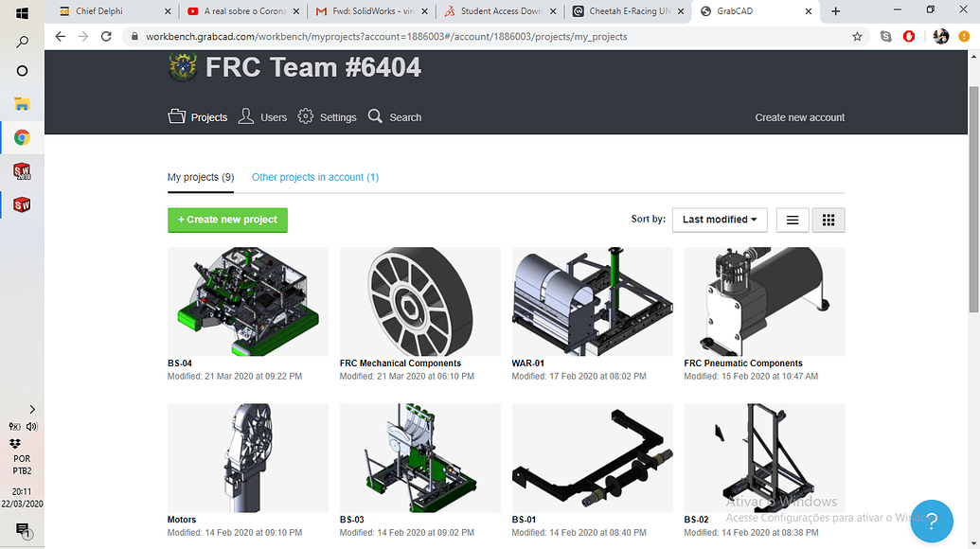Click the wheel thumbnail for Mechanical Components
Screen dimensions: 980x549
[420, 302]
